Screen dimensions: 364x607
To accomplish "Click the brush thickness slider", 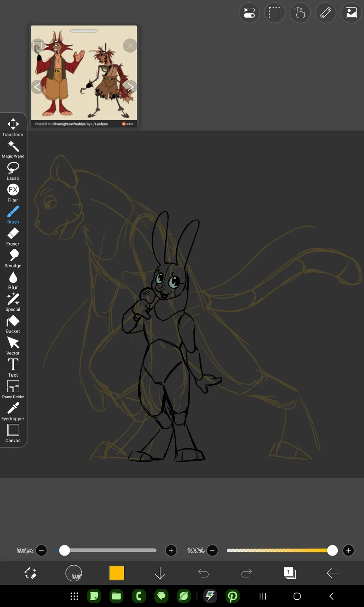I will 106,550.
